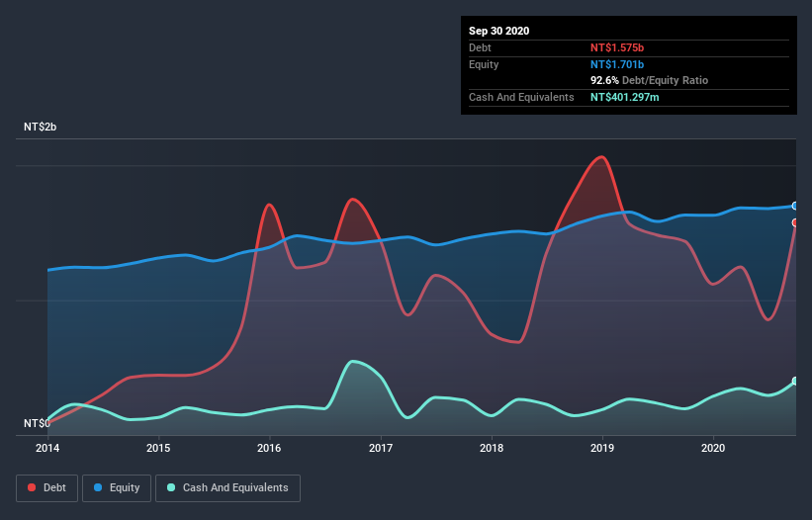
Task: Click the NT$1.701b equity value
Action: coord(617,64)
